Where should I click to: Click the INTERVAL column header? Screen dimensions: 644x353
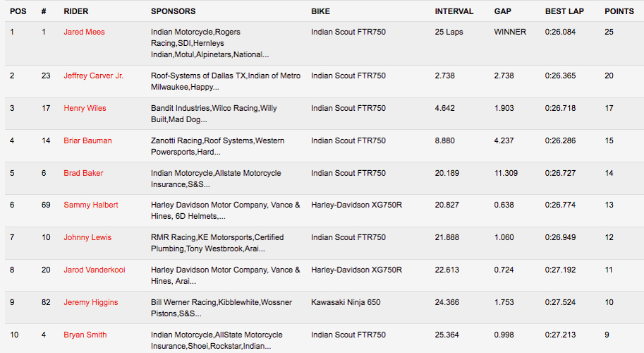[454, 12]
